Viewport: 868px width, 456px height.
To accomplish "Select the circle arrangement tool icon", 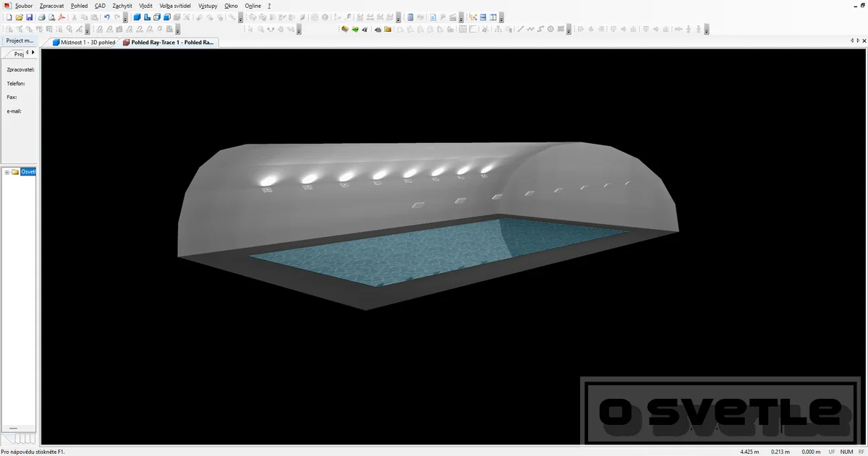I will click(550, 30).
